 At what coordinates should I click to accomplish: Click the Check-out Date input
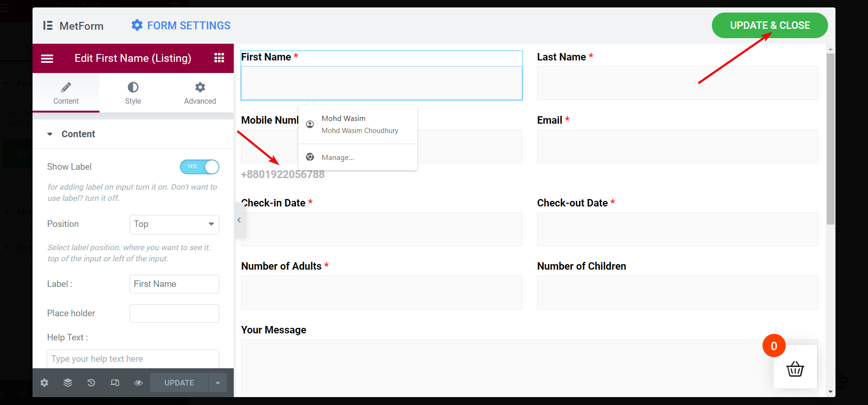coord(677,229)
